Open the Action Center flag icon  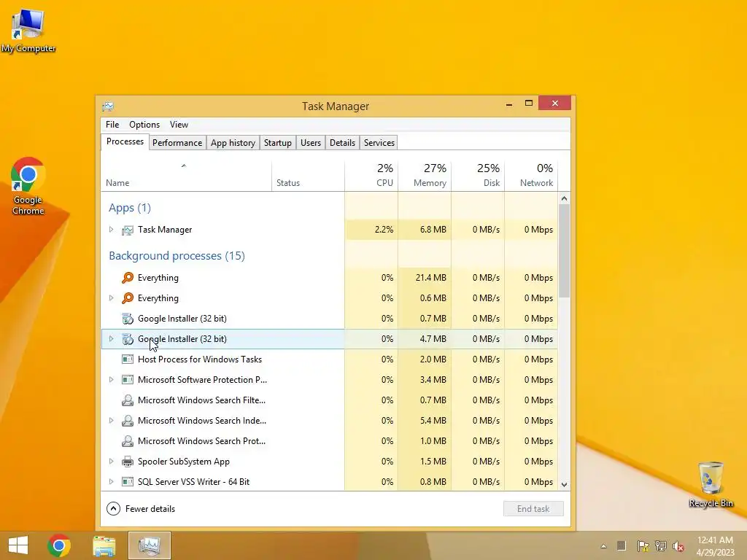pos(643,546)
